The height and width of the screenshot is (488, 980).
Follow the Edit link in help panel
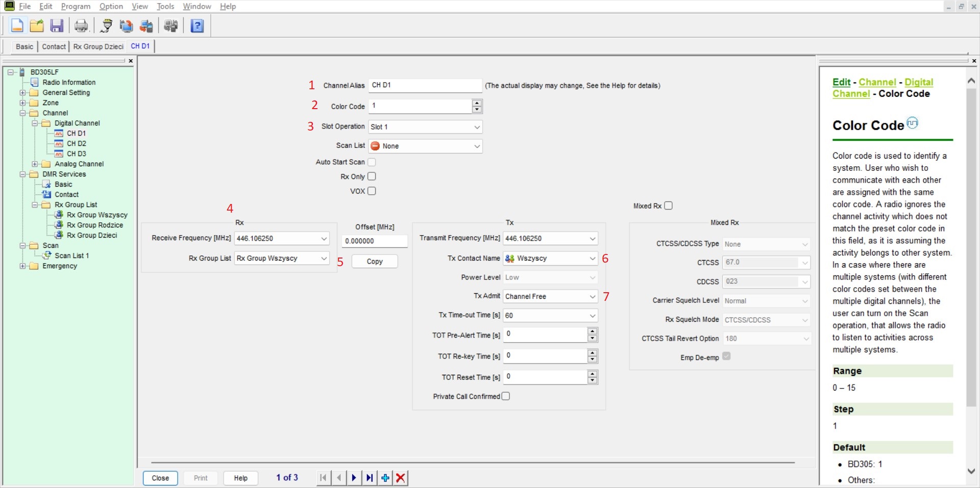tap(841, 82)
